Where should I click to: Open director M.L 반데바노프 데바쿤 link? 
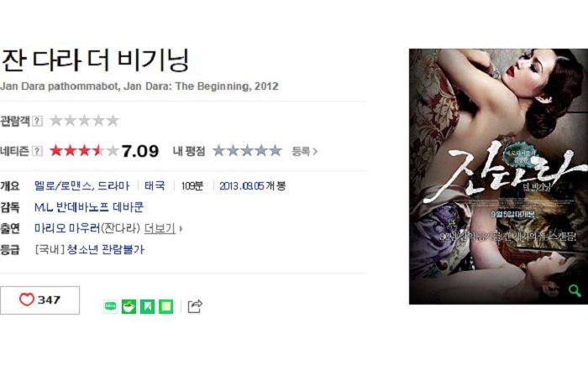[89, 207]
